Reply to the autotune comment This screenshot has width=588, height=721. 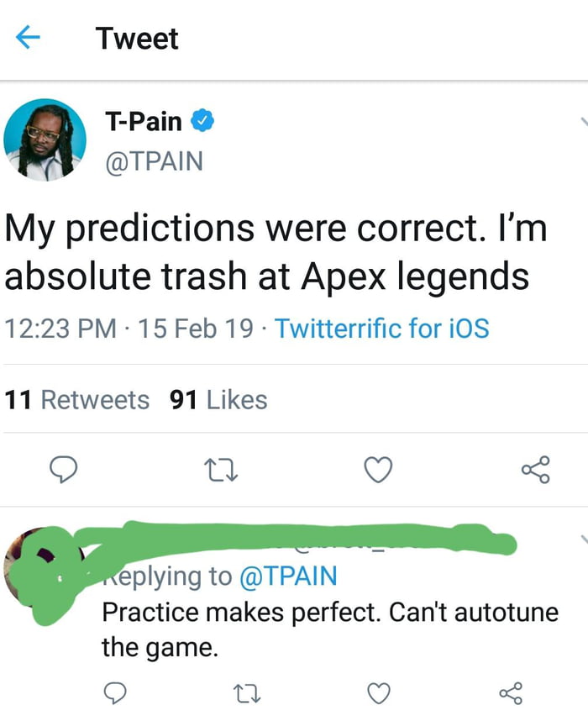point(113,693)
